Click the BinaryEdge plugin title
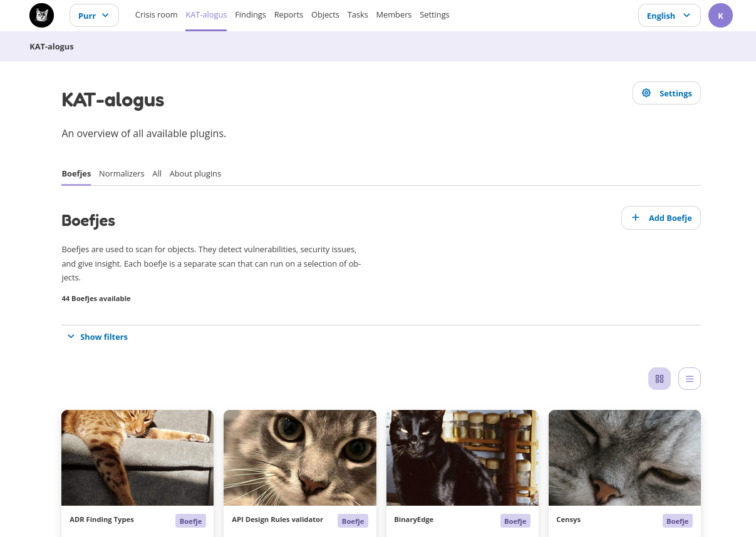This screenshot has width=756, height=537. 413,519
